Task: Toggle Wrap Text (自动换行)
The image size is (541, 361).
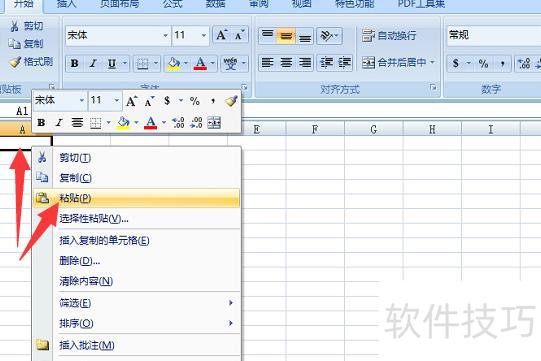Action: (x=389, y=36)
